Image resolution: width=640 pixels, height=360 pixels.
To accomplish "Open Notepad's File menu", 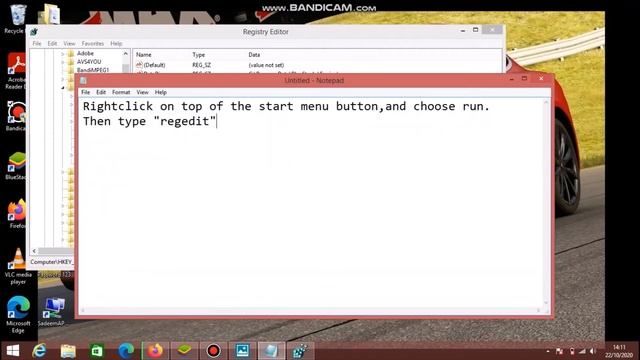I will coord(85,92).
